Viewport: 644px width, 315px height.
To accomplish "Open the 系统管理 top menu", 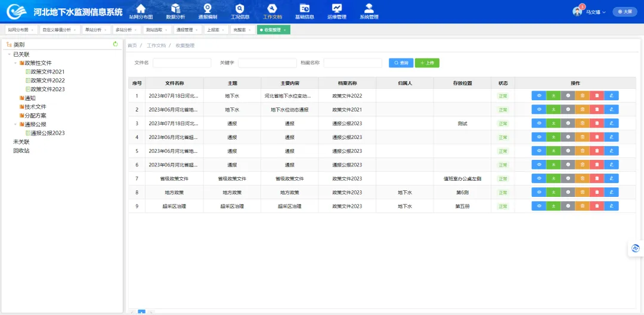I will coord(369,11).
